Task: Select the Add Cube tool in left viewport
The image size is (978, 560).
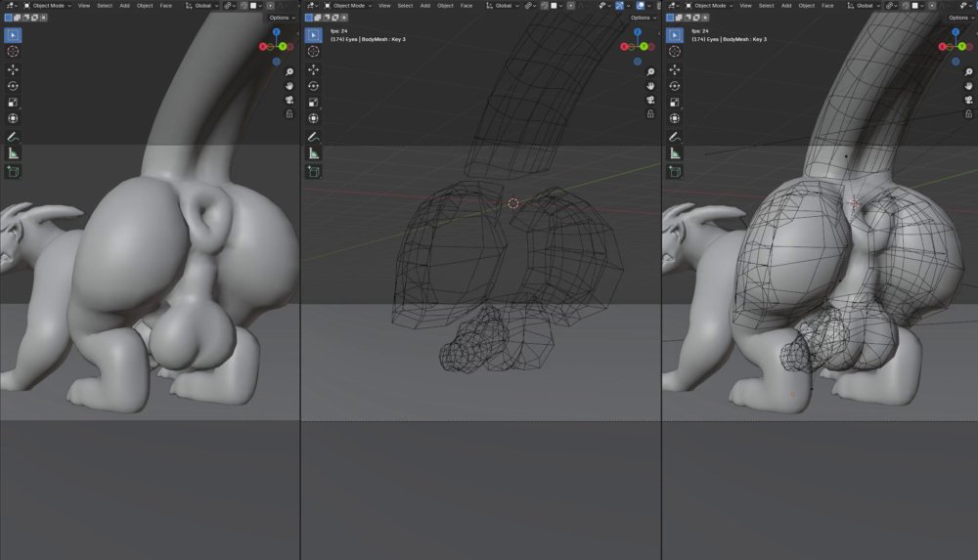Action: pyautogui.click(x=13, y=171)
